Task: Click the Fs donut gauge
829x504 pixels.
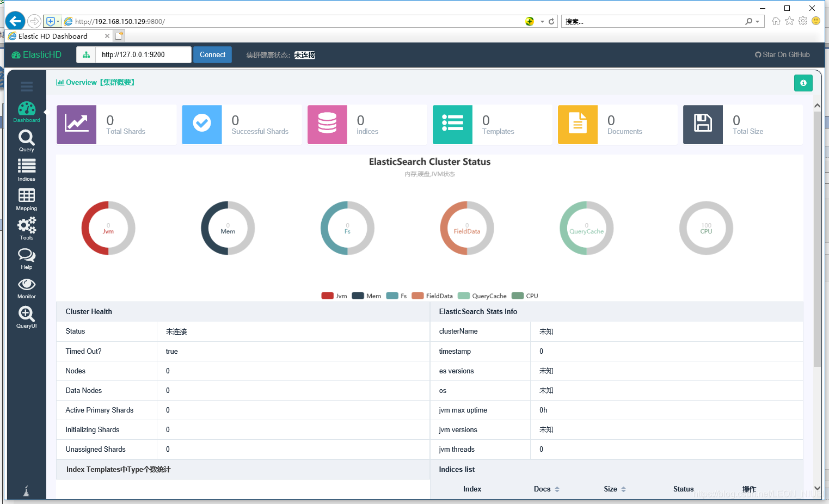Action: (x=347, y=228)
